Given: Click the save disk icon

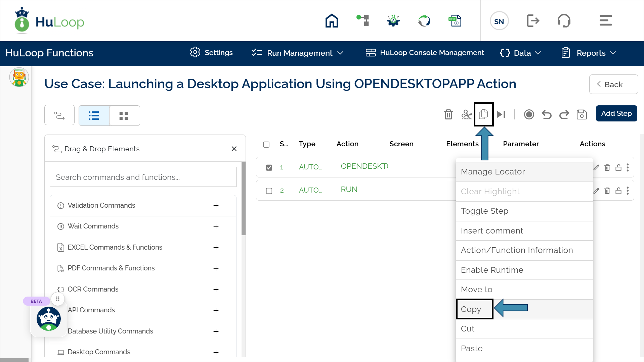Looking at the screenshot, I should point(582,114).
